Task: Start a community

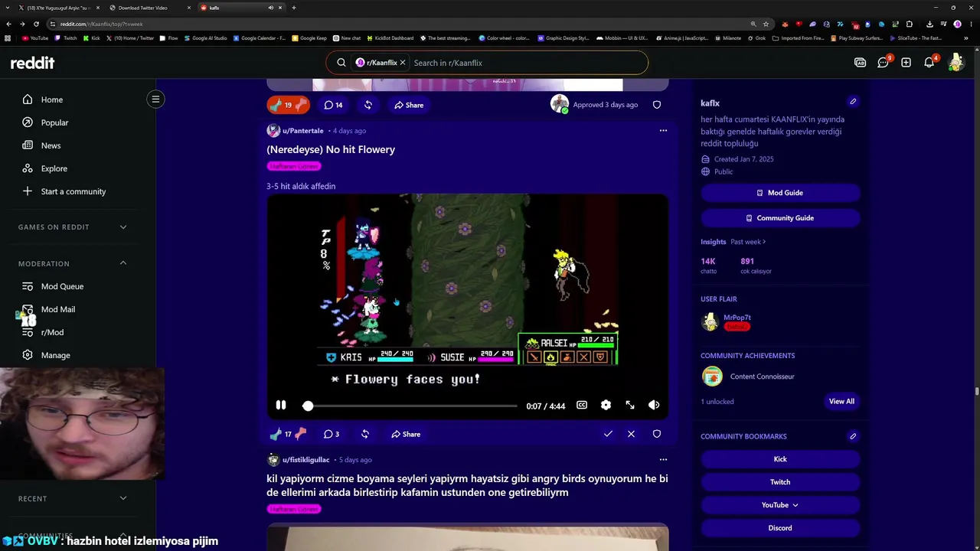Action: (x=73, y=191)
